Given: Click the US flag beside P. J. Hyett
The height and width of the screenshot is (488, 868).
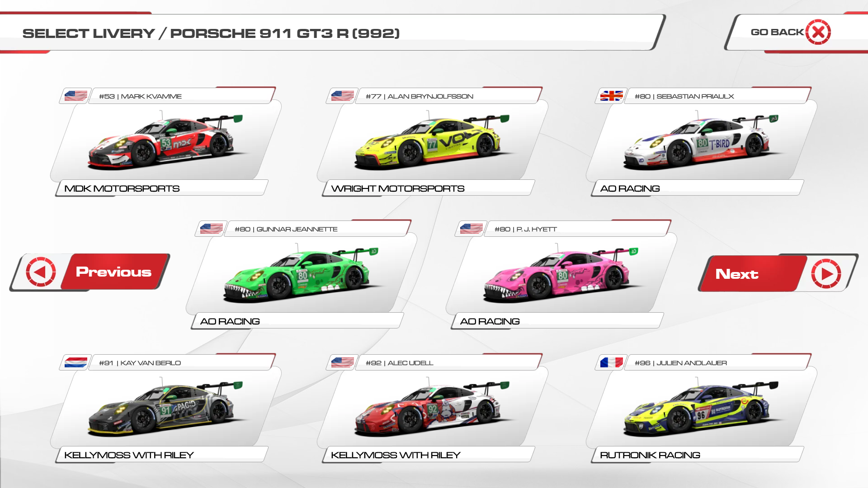Looking at the screenshot, I should (471, 229).
